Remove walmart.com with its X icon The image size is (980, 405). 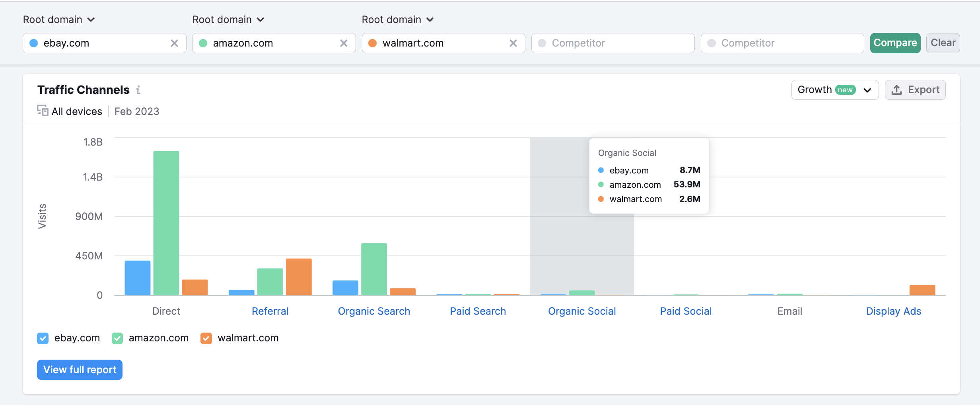513,43
